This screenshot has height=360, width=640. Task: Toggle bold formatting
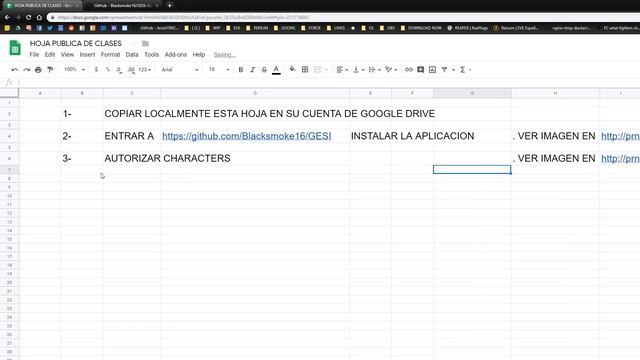click(241, 70)
